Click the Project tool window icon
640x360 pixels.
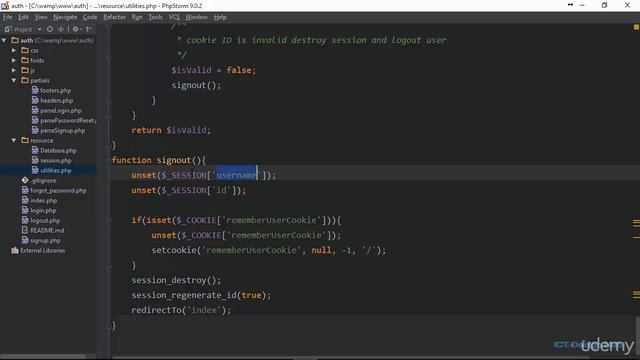coord(8,29)
